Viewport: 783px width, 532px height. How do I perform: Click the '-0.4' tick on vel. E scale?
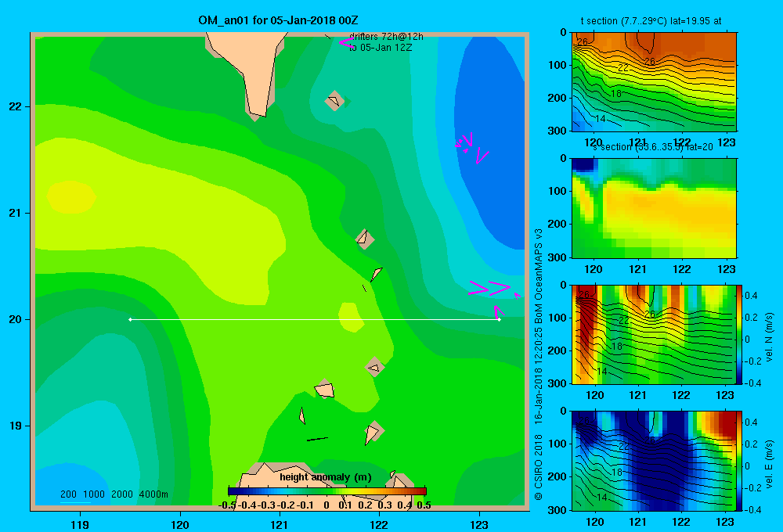point(752,509)
